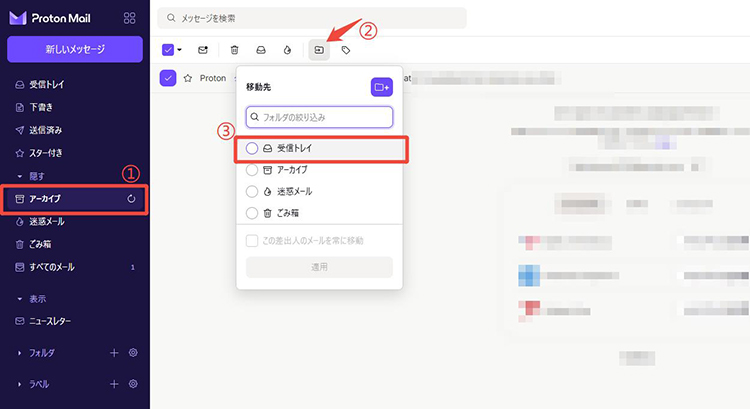
Task: Open ごみ箱 in the sidebar
Action: (x=75, y=244)
